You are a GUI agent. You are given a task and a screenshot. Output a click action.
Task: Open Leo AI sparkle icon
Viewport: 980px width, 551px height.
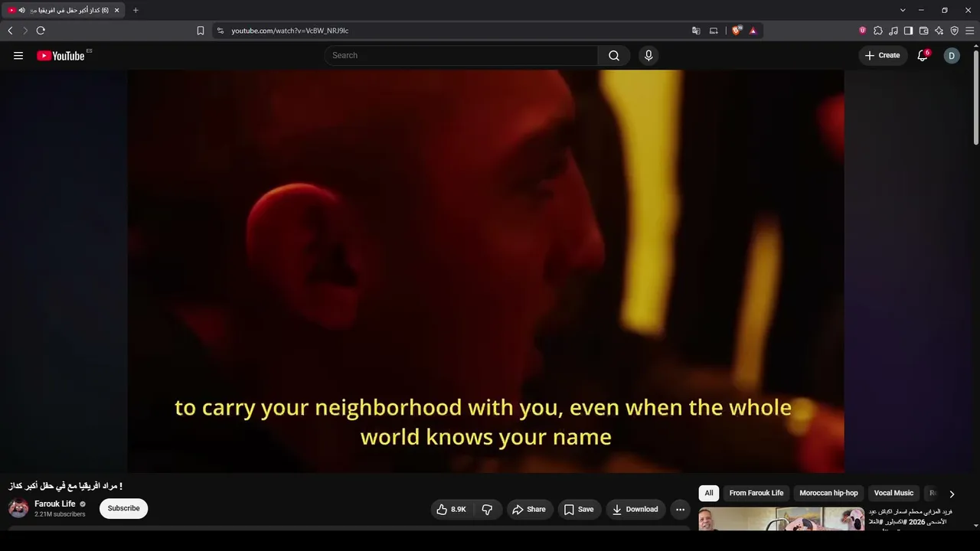(x=939, y=31)
